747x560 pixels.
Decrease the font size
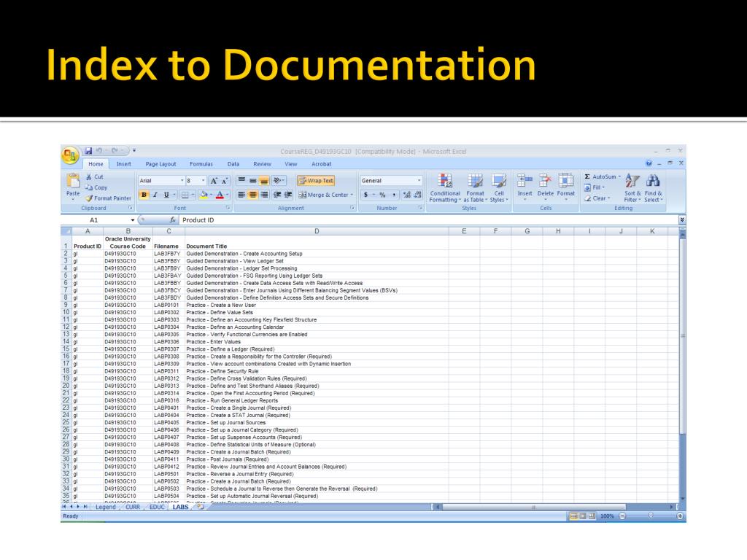(x=224, y=181)
